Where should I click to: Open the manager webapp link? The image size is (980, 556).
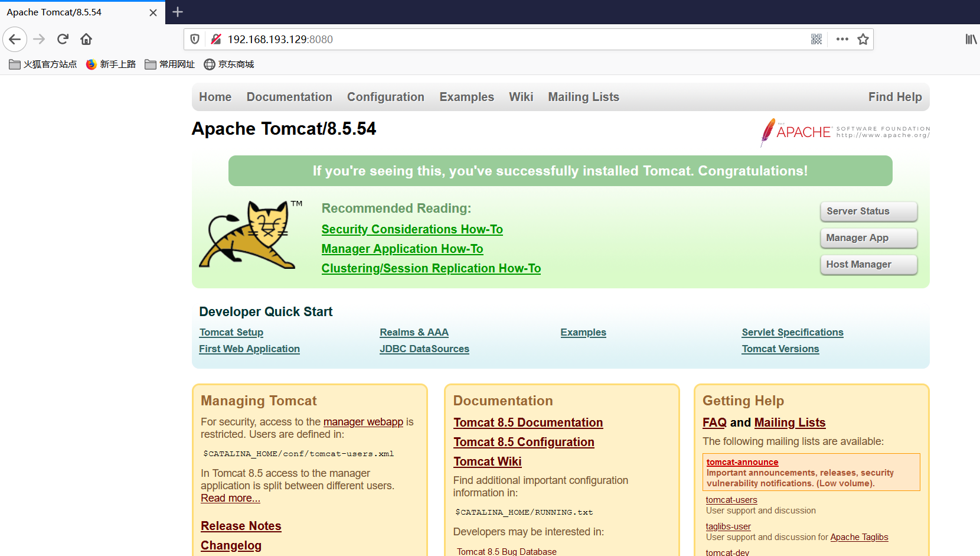point(363,422)
